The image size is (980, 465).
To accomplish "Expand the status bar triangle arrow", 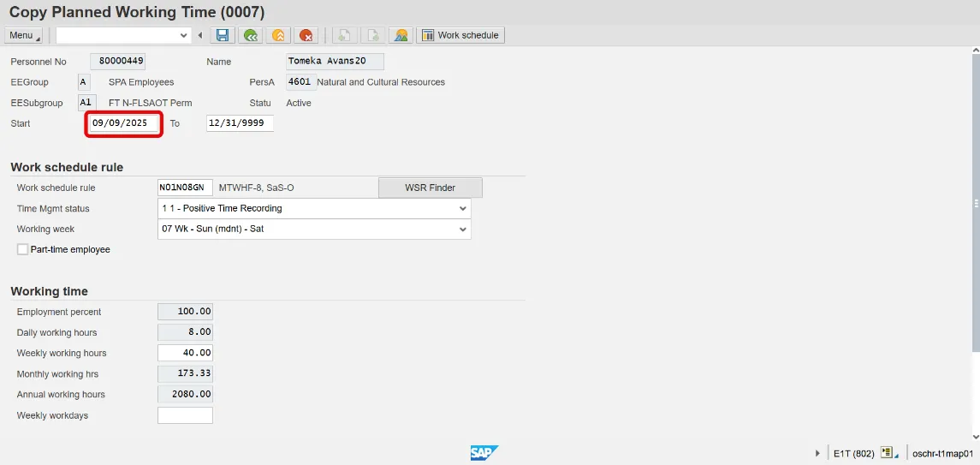I will [x=818, y=453].
